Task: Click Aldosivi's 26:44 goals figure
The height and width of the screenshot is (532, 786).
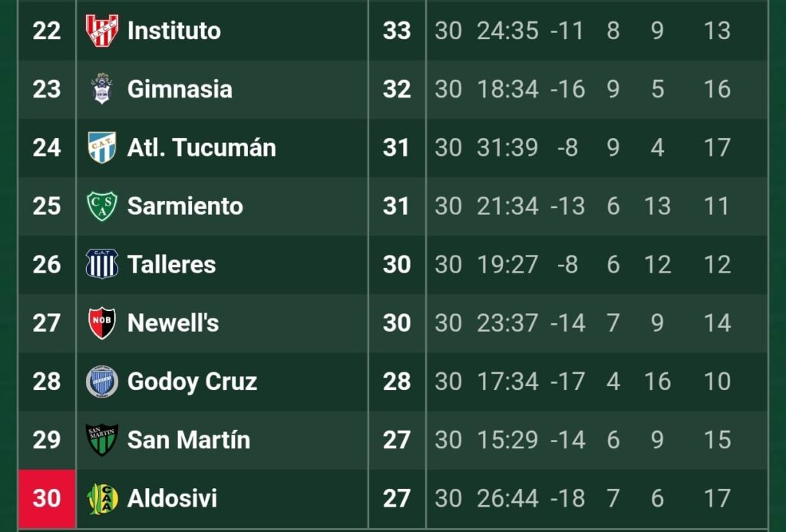Action: click(507, 498)
